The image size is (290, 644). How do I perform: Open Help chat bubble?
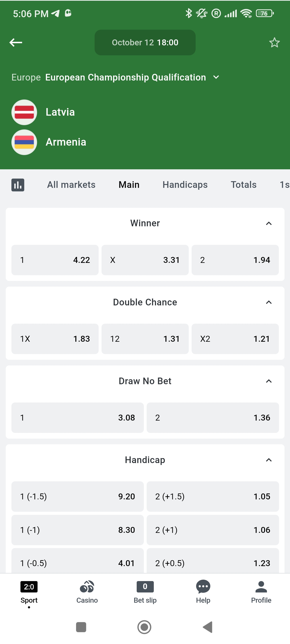[203, 592]
